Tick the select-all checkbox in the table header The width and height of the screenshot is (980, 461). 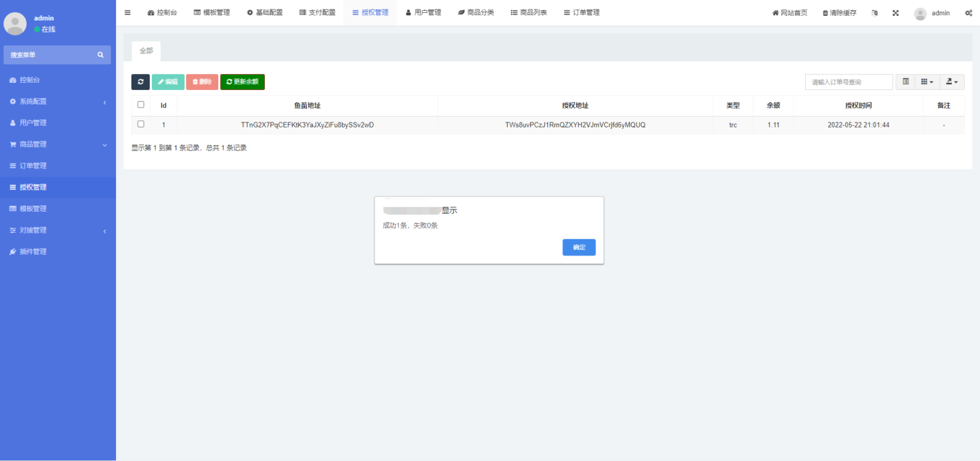(141, 105)
